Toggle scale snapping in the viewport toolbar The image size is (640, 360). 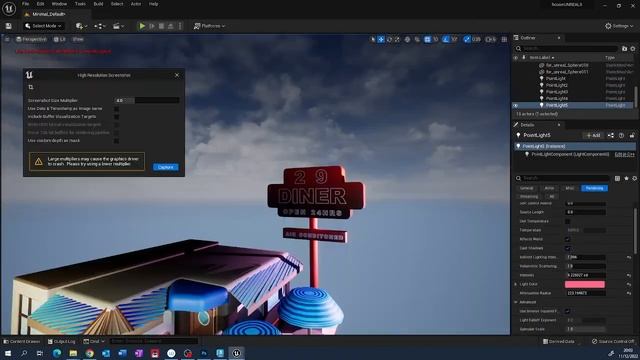tap(467, 39)
